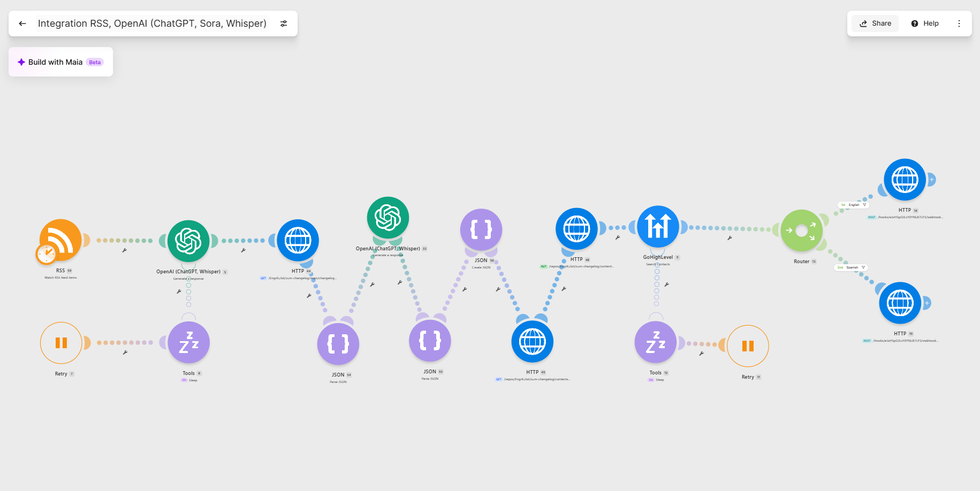This screenshot has height=491, width=980.
Task: Click wrench below GoHighLevel error route
Action: click(666, 285)
